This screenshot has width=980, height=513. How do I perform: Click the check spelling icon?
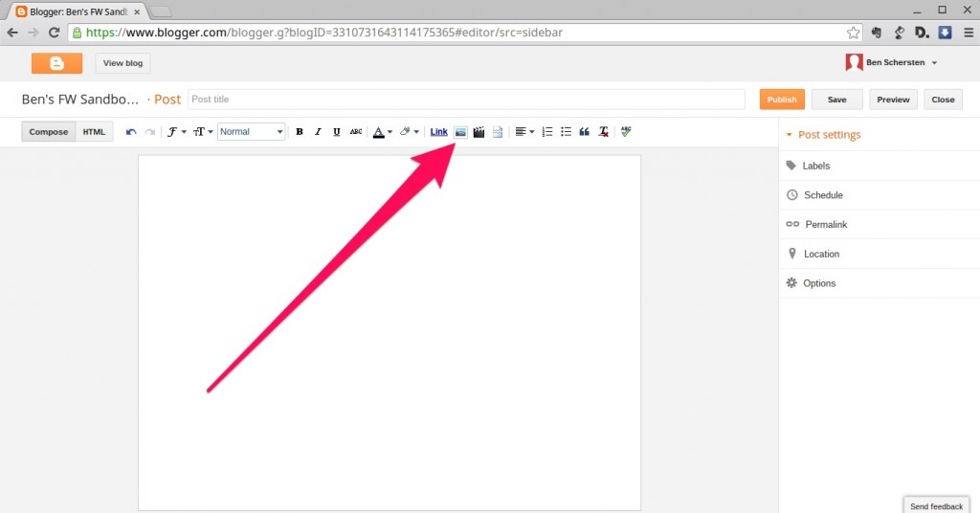[x=626, y=131]
